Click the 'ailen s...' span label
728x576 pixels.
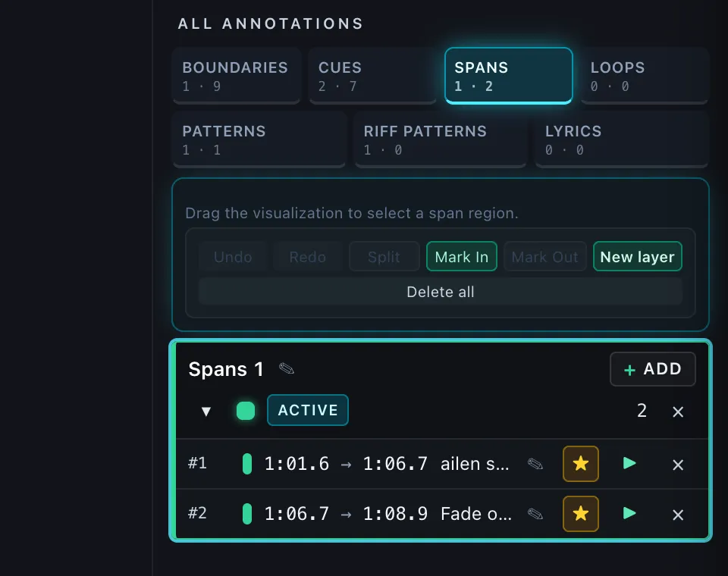point(475,464)
